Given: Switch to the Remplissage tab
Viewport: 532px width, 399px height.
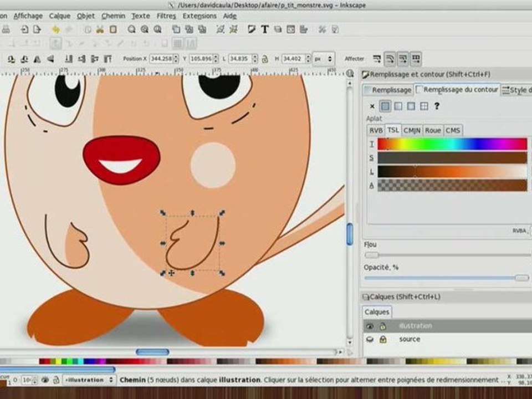Looking at the screenshot, I should pyautogui.click(x=388, y=90).
